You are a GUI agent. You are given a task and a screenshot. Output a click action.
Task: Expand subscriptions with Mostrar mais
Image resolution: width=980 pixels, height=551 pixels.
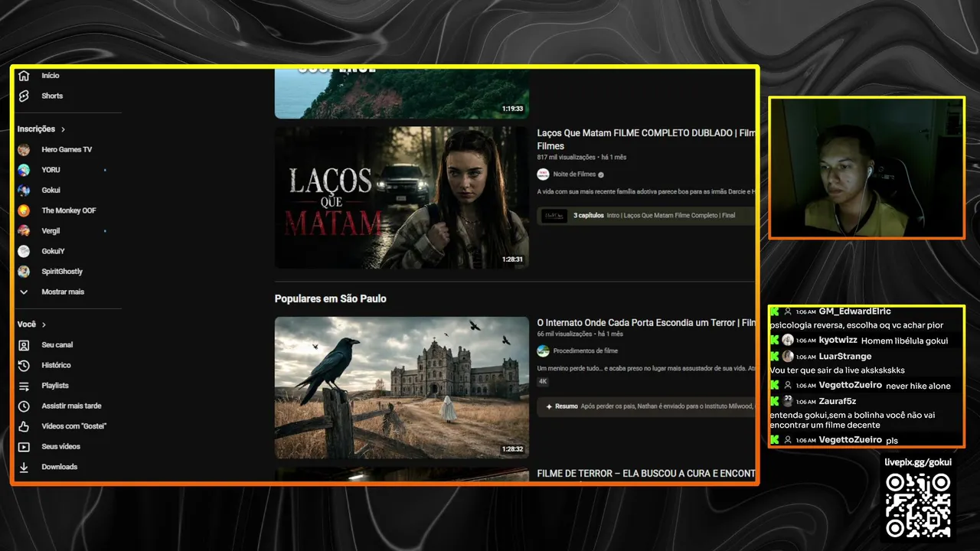pyautogui.click(x=63, y=292)
